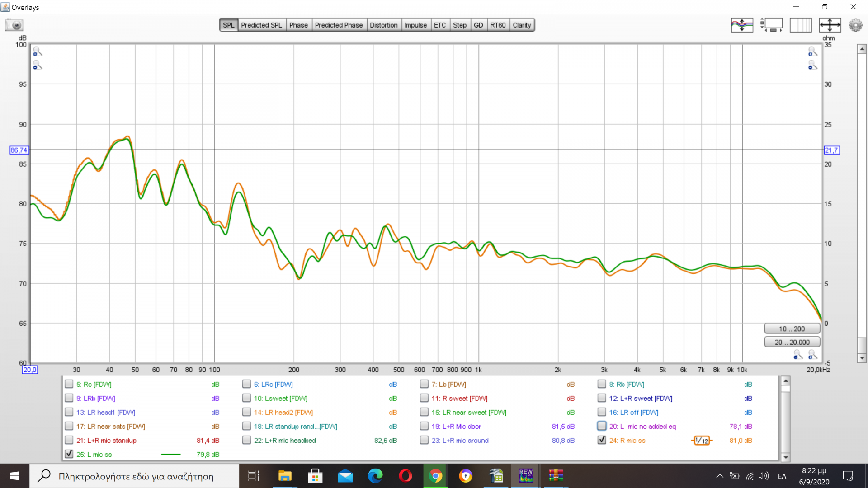Click the graph limits arrows icon
This screenshot has height=488, width=868.
point(830,25)
